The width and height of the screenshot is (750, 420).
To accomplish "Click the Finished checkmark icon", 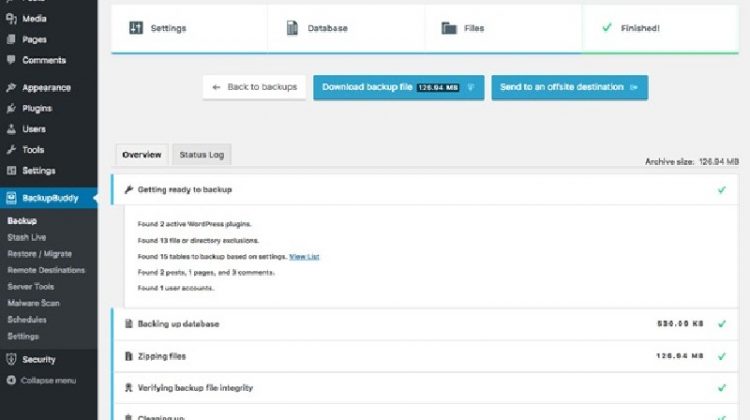I will (607, 27).
